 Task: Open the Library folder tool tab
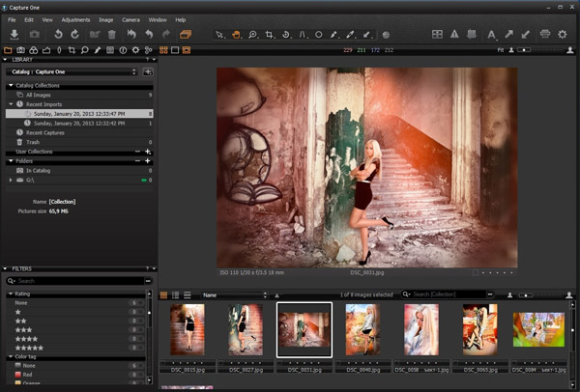point(8,49)
